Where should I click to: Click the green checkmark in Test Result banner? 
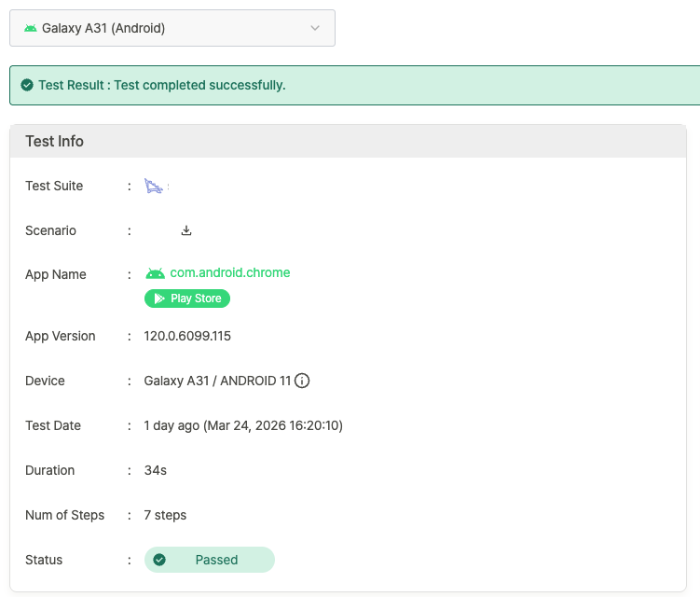[x=27, y=85]
